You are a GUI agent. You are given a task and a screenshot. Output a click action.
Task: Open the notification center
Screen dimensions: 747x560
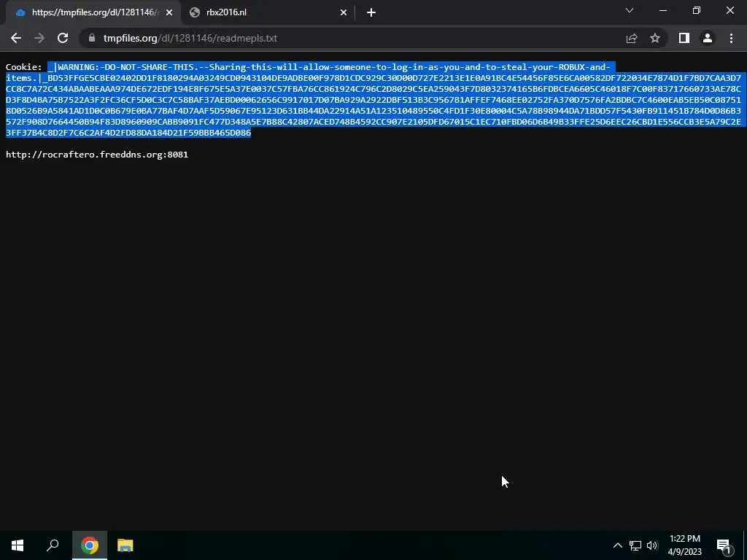[724, 545]
